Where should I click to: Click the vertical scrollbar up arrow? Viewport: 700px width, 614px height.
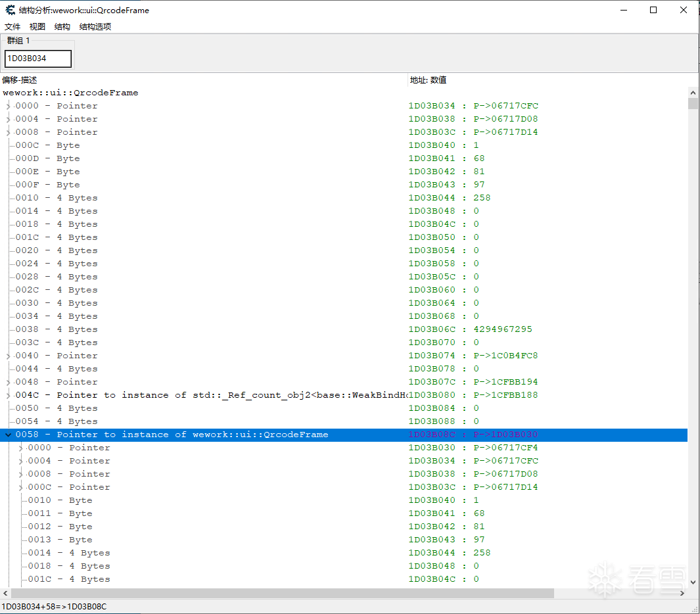point(693,93)
